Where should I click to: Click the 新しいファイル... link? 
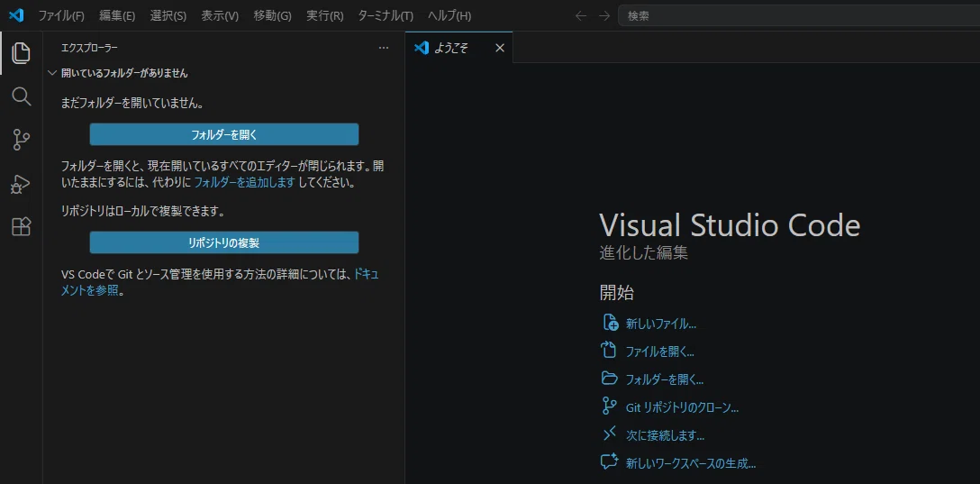click(660, 324)
